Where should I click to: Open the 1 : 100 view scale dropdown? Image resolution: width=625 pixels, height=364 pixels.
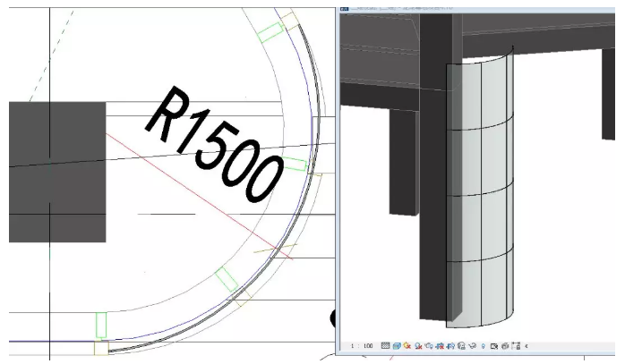(x=362, y=344)
